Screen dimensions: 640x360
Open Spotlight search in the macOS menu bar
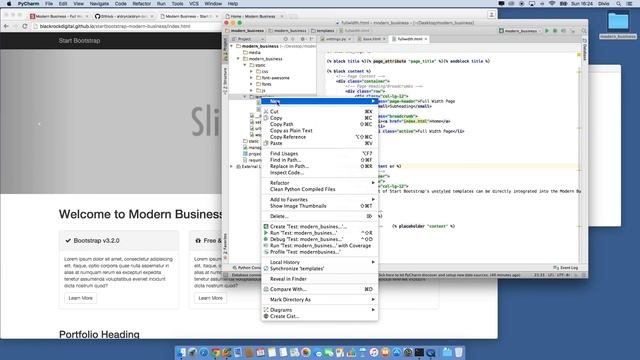(619, 4)
